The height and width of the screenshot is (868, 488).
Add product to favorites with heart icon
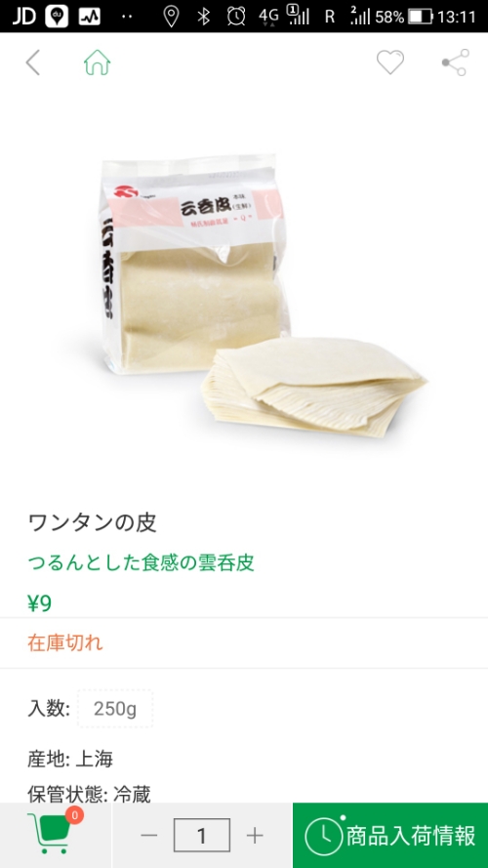coord(390,62)
